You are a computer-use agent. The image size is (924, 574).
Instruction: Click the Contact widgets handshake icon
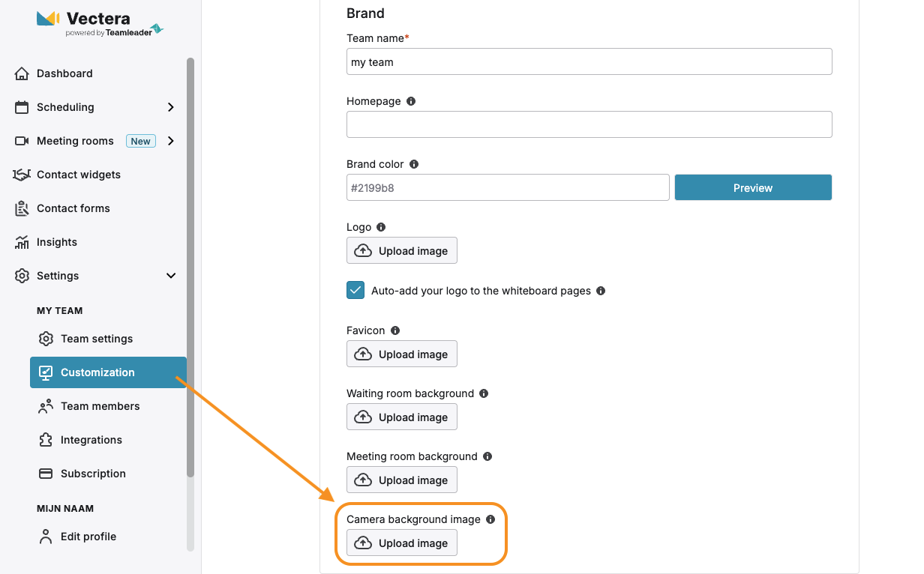click(x=22, y=175)
